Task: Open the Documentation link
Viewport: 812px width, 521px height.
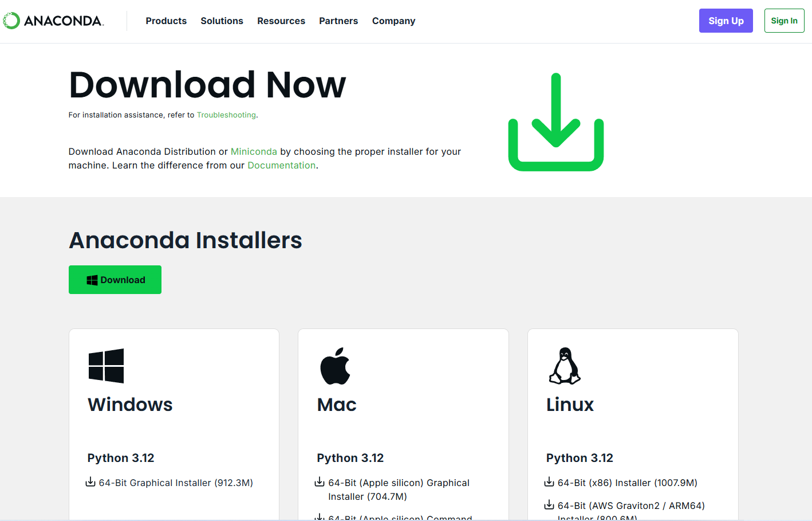Action: [x=282, y=165]
